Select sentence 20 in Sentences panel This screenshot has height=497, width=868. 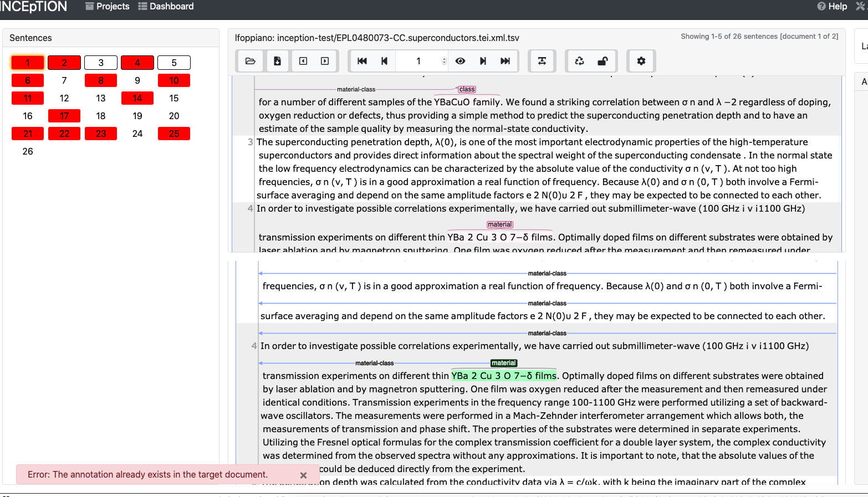(174, 116)
